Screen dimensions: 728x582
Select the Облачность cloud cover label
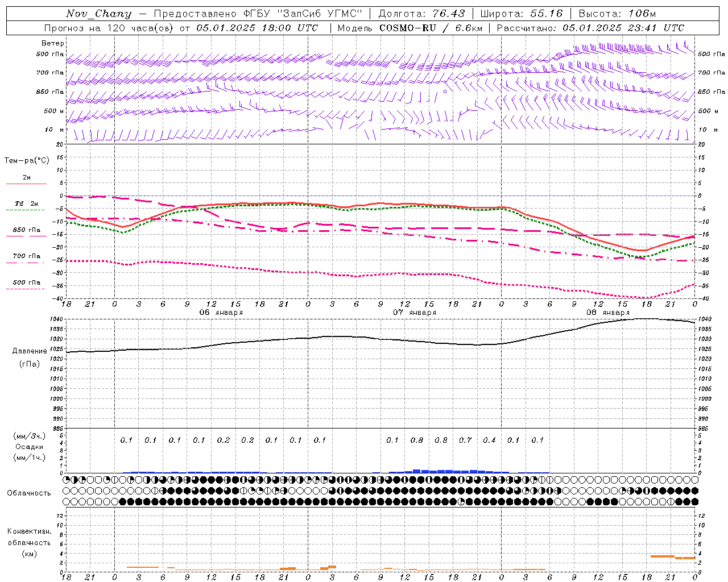click(x=29, y=493)
